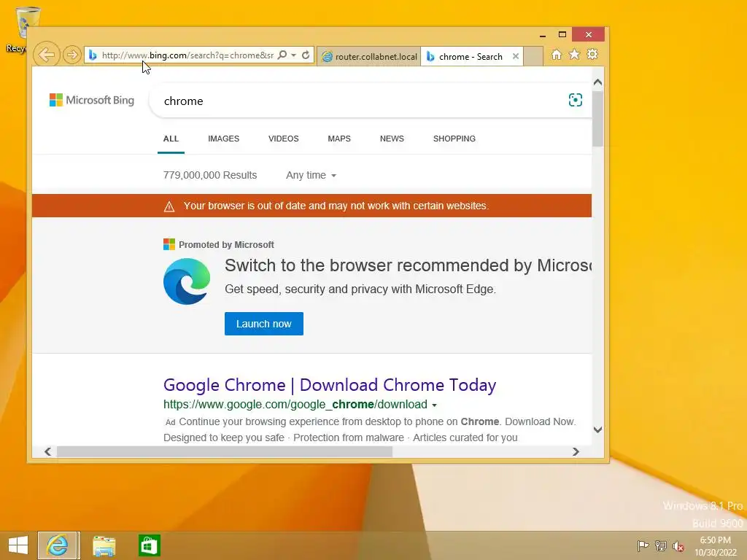Screen dimensions: 747x560
Task: Open the MAPS tab
Action: pyautogui.click(x=339, y=139)
